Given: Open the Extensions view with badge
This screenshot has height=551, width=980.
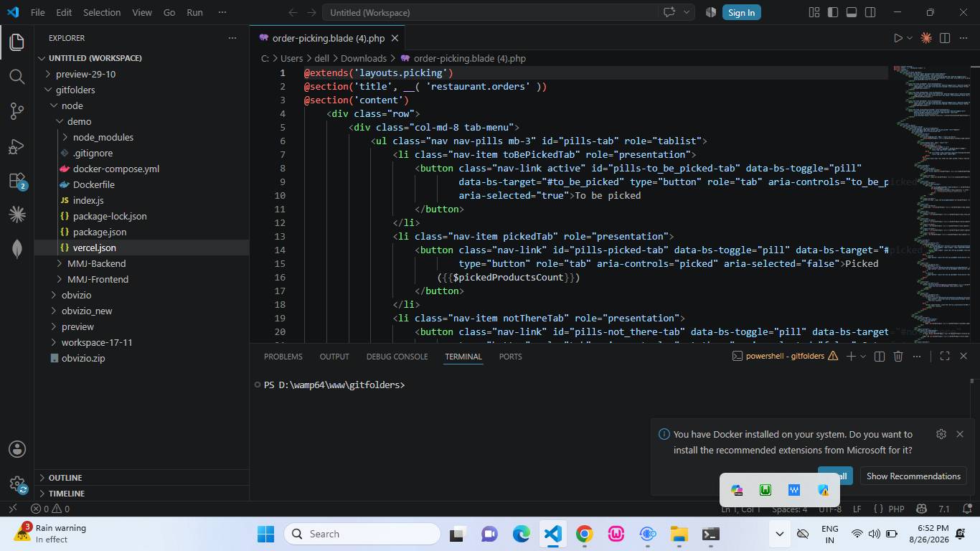Looking at the screenshot, I should pyautogui.click(x=17, y=180).
